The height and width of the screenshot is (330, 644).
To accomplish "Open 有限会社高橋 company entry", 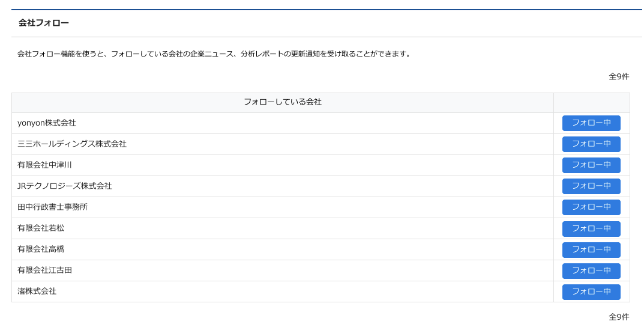I will coord(41,249).
